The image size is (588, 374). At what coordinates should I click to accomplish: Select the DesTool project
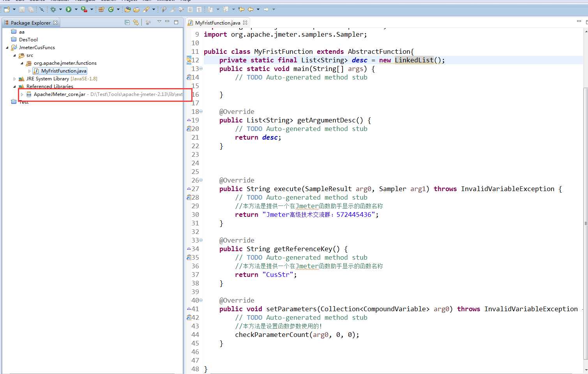pyautogui.click(x=28, y=40)
